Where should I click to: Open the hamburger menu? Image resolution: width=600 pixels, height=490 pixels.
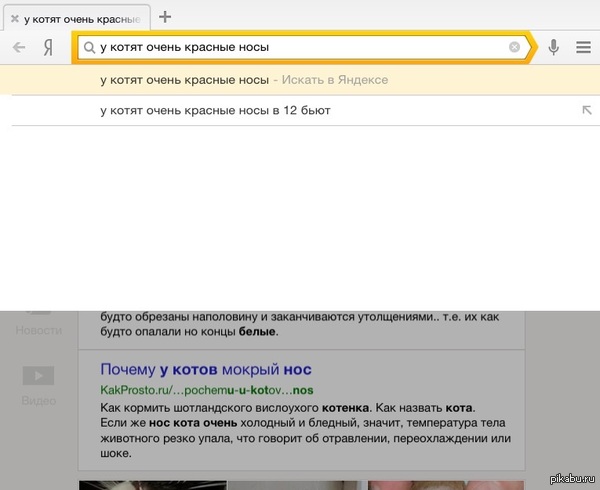582,47
